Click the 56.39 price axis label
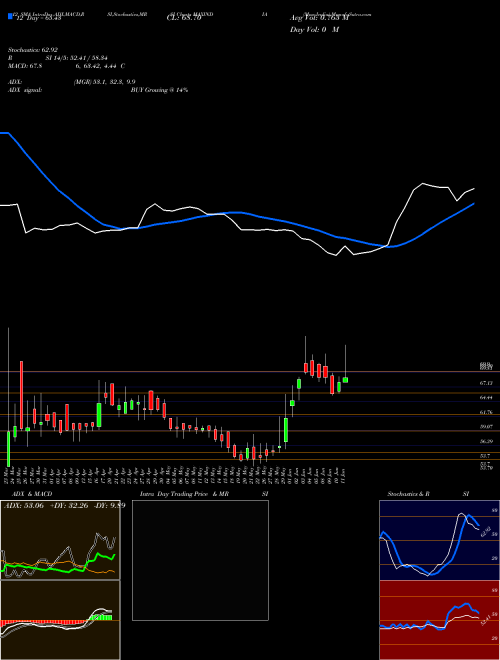 coord(486,441)
